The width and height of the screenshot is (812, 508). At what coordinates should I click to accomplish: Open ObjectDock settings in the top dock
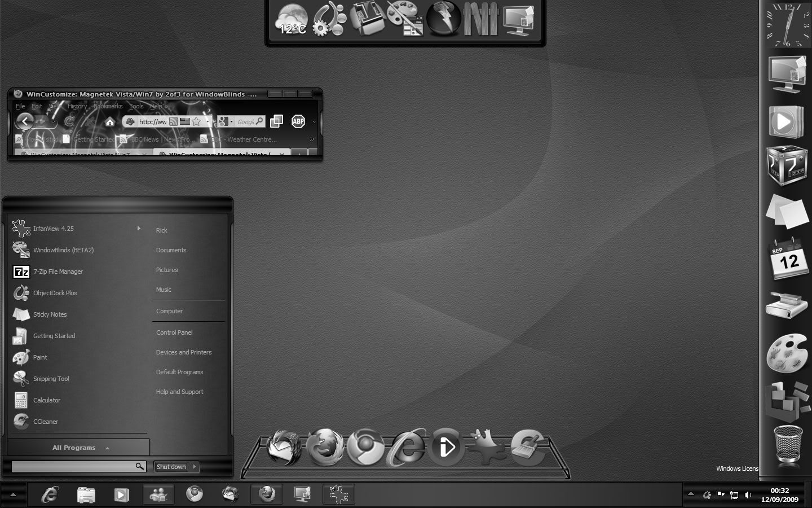pyautogui.click(x=329, y=19)
